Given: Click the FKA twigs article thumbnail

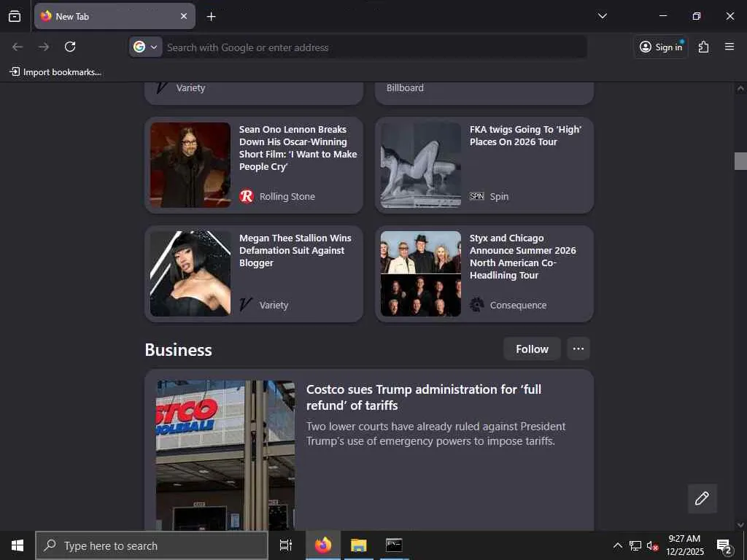Looking at the screenshot, I should click(x=421, y=165).
